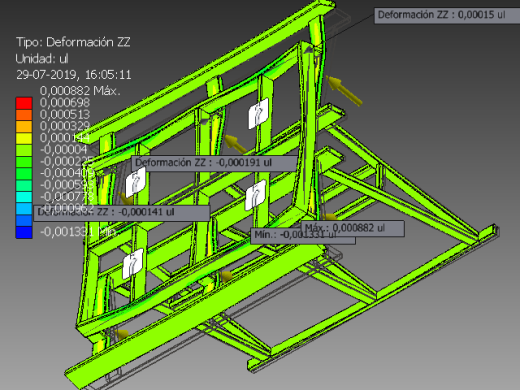Select the dark blue minimum legend swatch

tap(24, 232)
